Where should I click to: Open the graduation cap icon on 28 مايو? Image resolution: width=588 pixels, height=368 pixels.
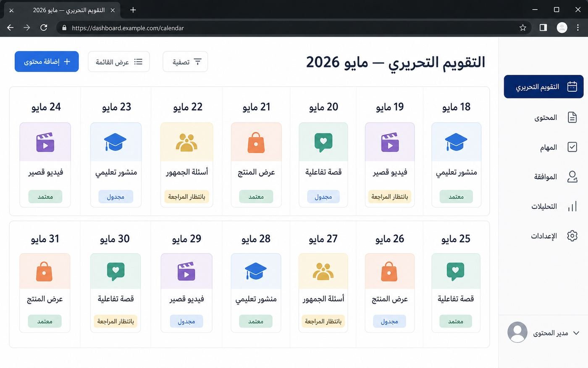256,271
